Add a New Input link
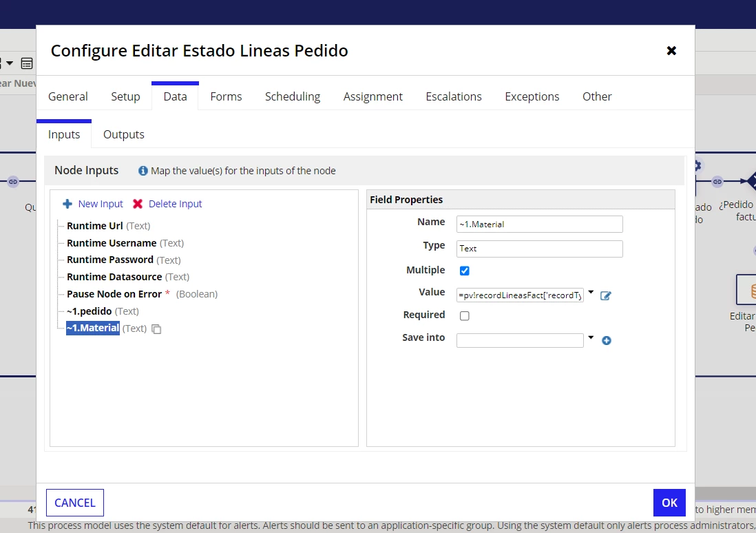The image size is (756, 533). (x=101, y=204)
